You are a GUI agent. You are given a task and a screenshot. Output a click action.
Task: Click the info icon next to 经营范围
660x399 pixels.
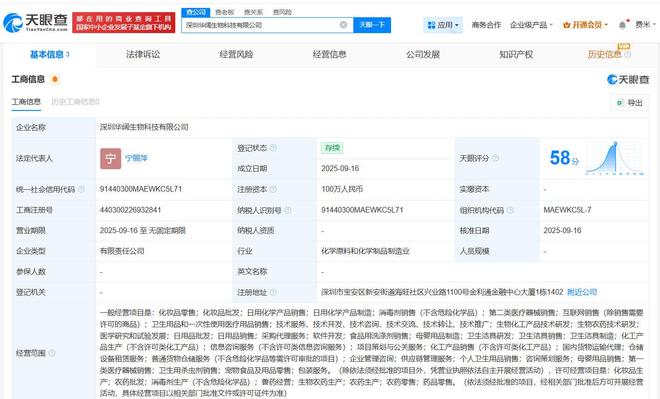pyautogui.click(x=52, y=353)
